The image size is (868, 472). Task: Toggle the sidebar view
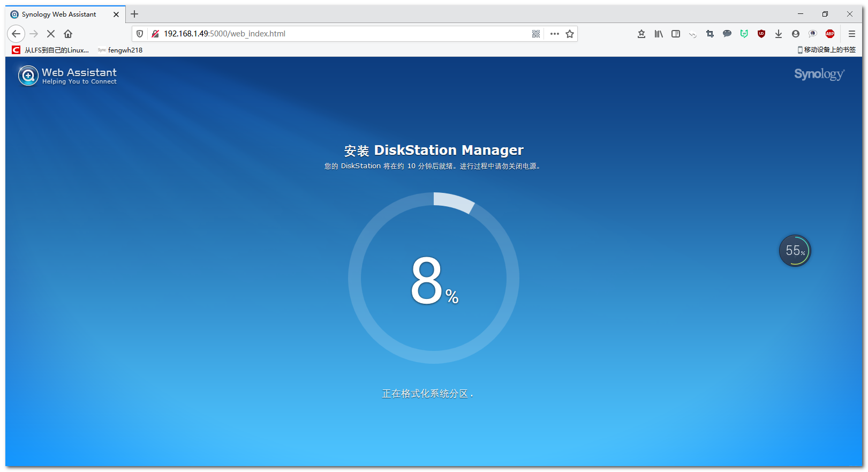coord(676,34)
